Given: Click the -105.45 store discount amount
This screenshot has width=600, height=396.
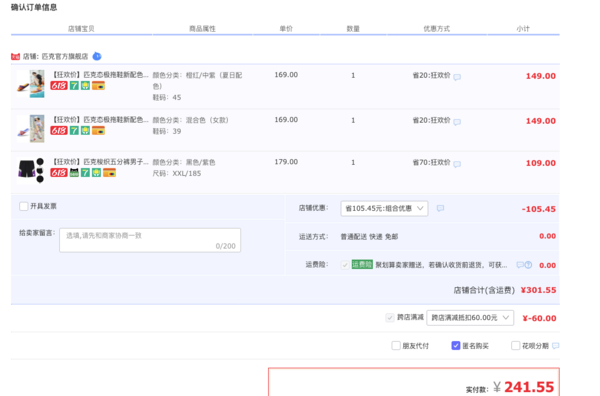Looking at the screenshot, I should click(x=538, y=209).
